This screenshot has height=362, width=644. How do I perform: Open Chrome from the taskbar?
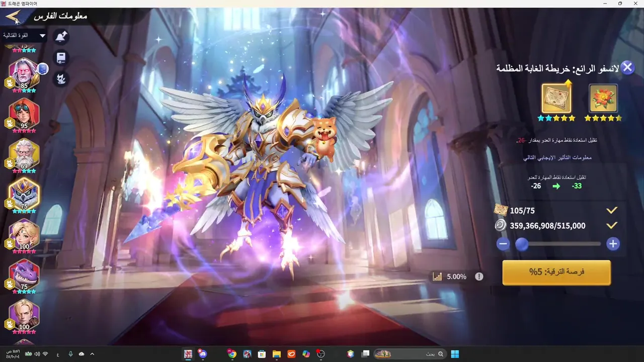(231, 354)
